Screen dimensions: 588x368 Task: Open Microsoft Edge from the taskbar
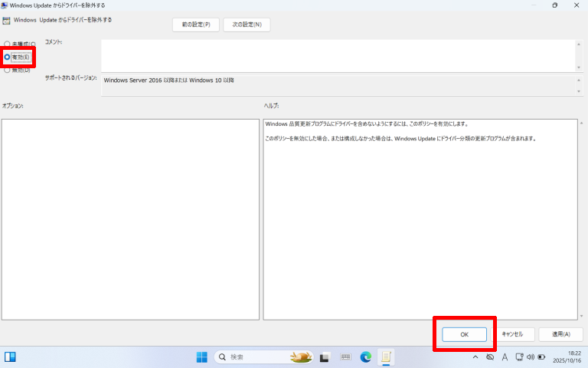(x=366, y=357)
